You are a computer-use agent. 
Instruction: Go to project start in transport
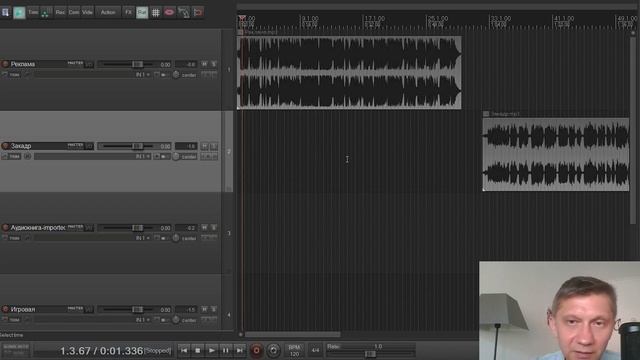(x=184, y=350)
